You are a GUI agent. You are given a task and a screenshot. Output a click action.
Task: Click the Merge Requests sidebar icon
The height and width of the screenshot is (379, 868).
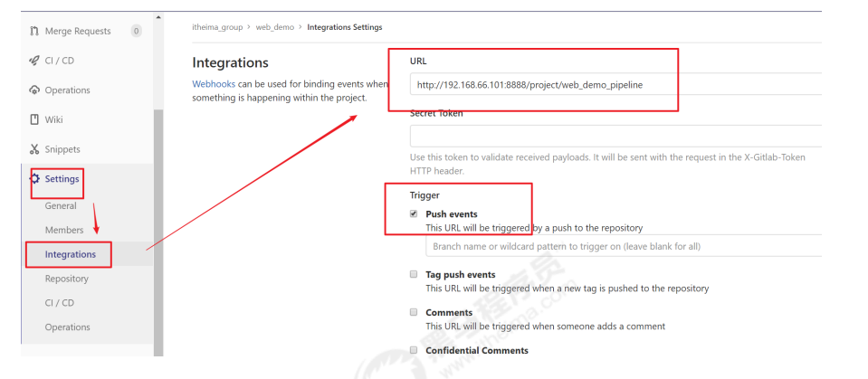coord(33,31)
